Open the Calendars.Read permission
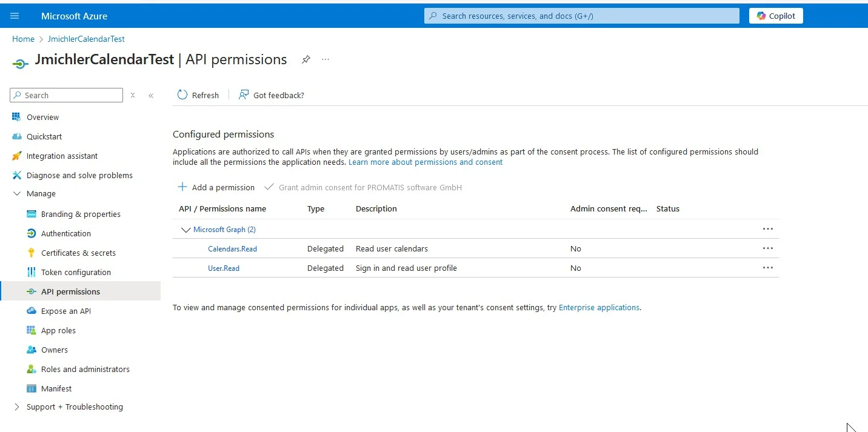Screen dimensions: 868x432 point(232,248)
